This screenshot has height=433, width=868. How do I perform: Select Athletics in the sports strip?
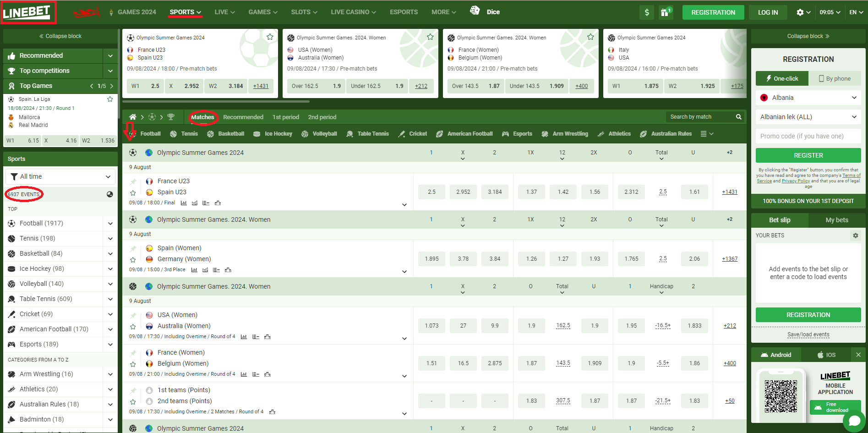click(x=614, y=134)
